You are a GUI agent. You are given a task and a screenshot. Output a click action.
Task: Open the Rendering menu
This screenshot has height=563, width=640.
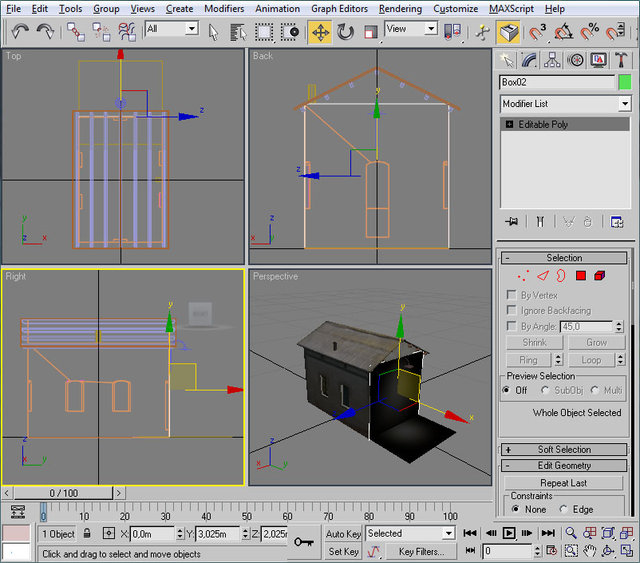pos(400,9)
